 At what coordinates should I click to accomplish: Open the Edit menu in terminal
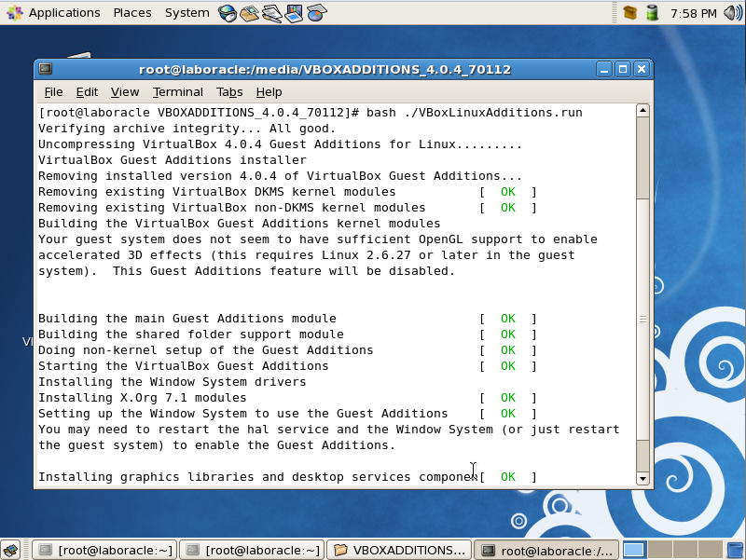pos(87,91)
